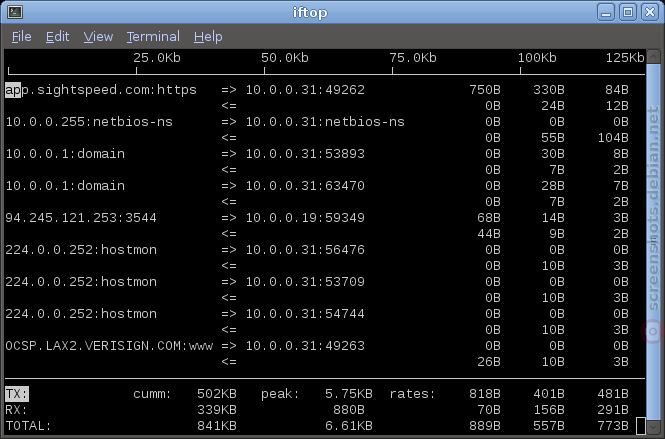Viewport: 665px width, 439px height.
Task: Click RX peak value 880B
Action: point(349,410)
